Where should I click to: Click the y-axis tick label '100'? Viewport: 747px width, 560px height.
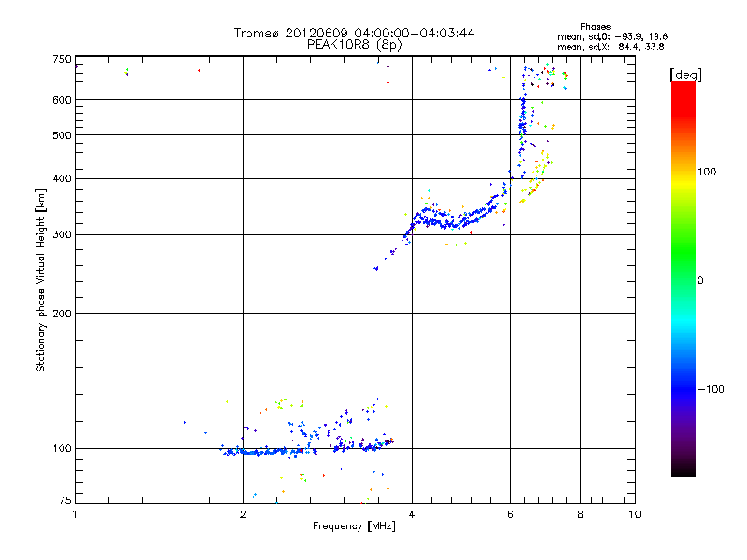pos(62,448)
